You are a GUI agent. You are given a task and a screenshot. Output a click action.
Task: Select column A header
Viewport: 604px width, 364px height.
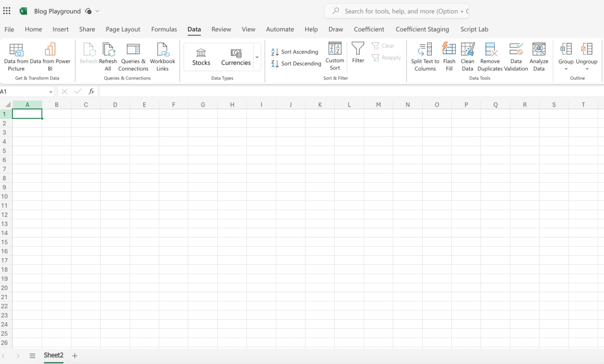pos(27,105)
